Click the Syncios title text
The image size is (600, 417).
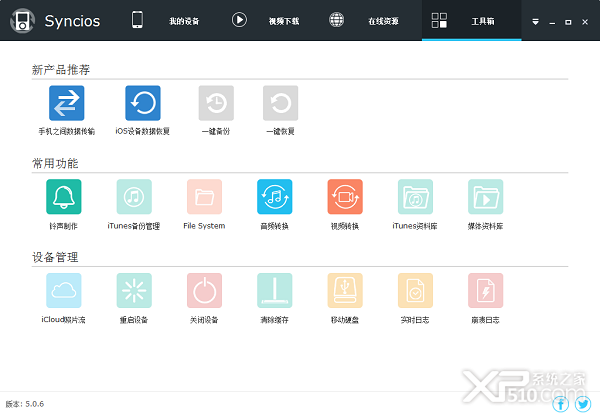pos(72,21)
